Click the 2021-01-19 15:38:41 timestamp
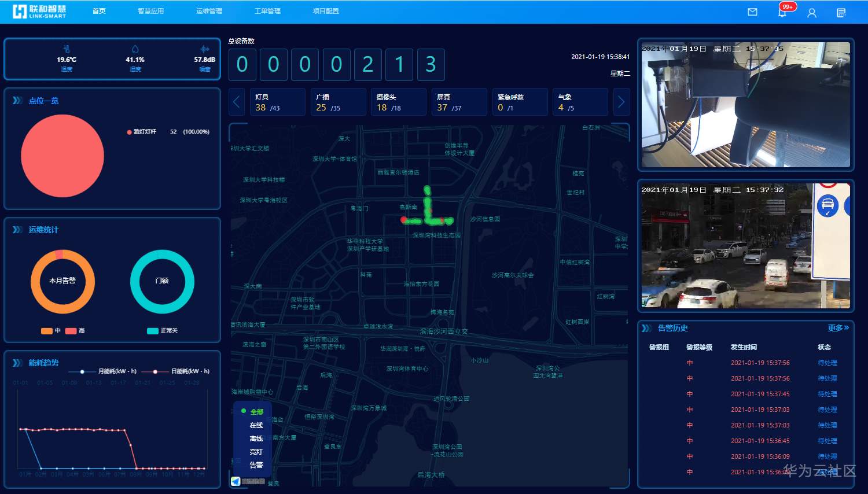Image resolution: width=868 pixels, height=494 pixels. [x=601, y=57]
